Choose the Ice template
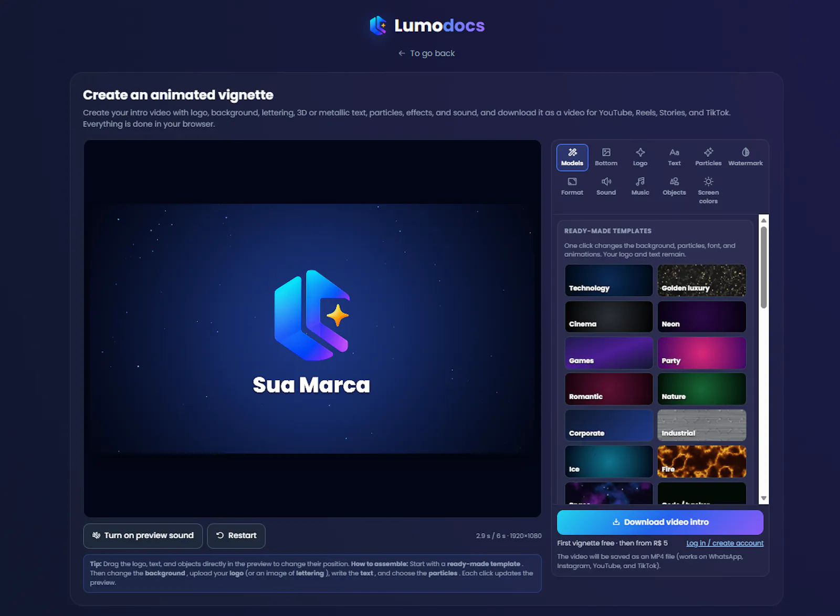Viewport: 840px width, 616px height. tap(609, 462)
